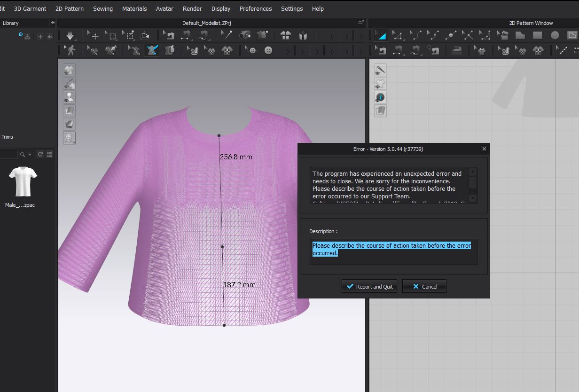Click the Button tool in 3D toolbar
The image size is (579, 392).
coord(268,50)
